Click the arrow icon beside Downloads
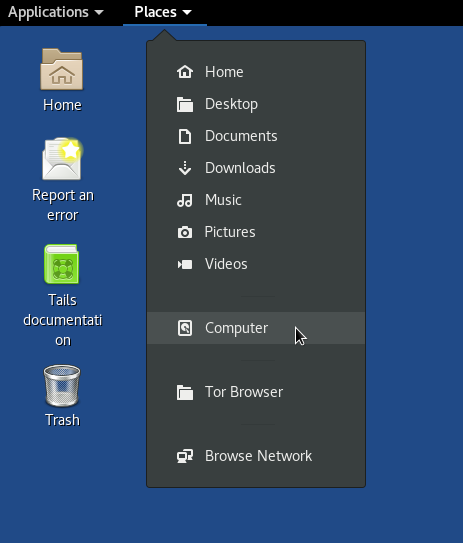This screenshot has width=463, height=543. tap(185, 168)
